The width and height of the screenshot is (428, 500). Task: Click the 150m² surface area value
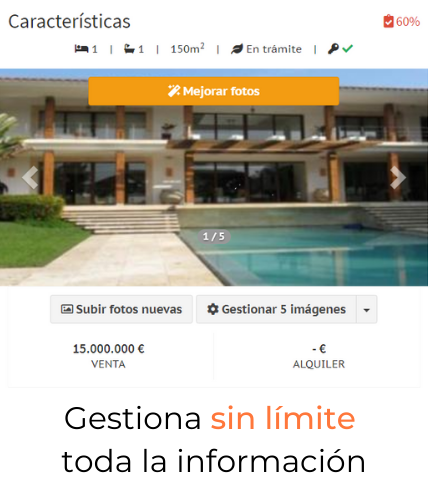pos(187,49)
